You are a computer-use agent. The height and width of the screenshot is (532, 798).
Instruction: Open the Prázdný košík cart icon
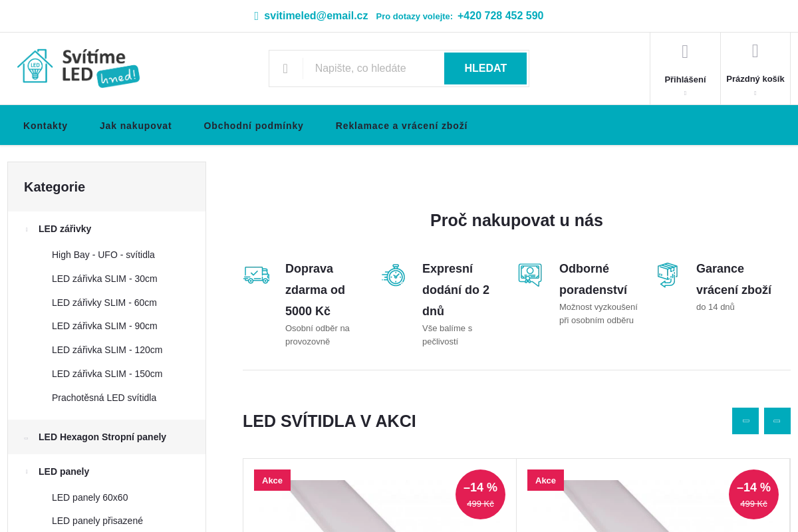(755, 51)
